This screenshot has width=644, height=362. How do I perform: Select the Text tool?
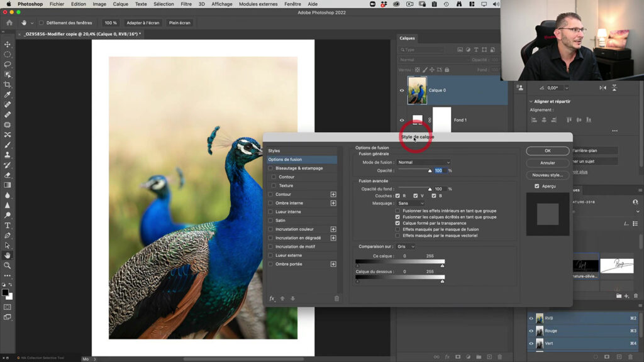(8, 225)
